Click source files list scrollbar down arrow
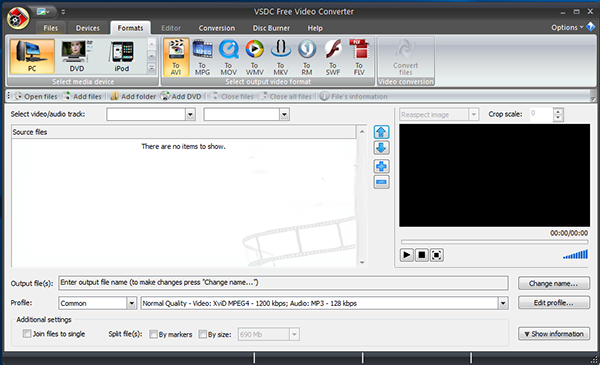This screenshot has height=365, width=600. pos(362,262)
